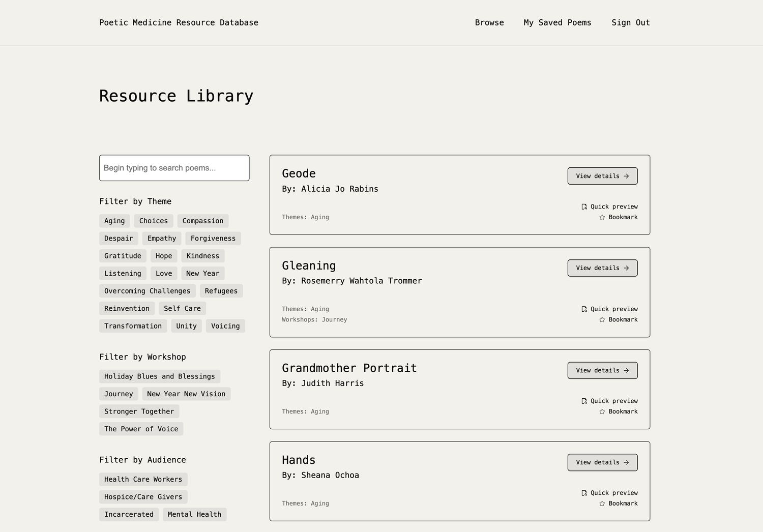
Task: Enable the Mental Health audience filter
Action: [x=194, y=514]
